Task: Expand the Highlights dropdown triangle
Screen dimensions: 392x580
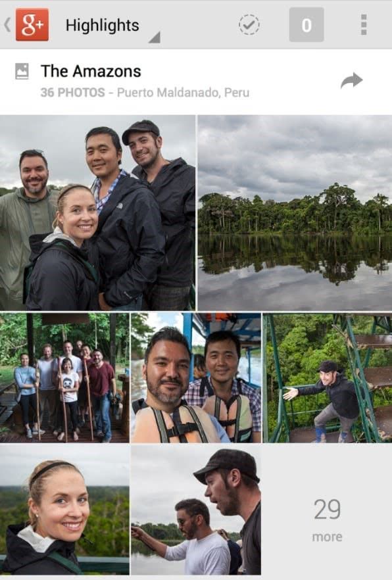Action: (155, 37)
